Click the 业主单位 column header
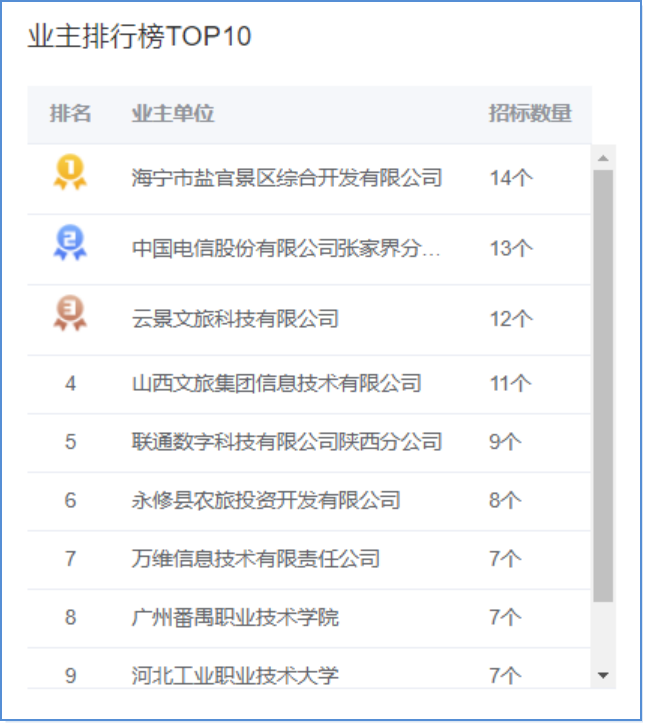This screenshot has height=724, width=645. (x=173, y=114)
